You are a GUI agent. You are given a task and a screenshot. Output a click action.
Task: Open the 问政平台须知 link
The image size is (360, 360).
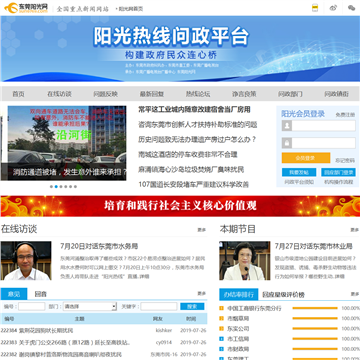(299, 182)
